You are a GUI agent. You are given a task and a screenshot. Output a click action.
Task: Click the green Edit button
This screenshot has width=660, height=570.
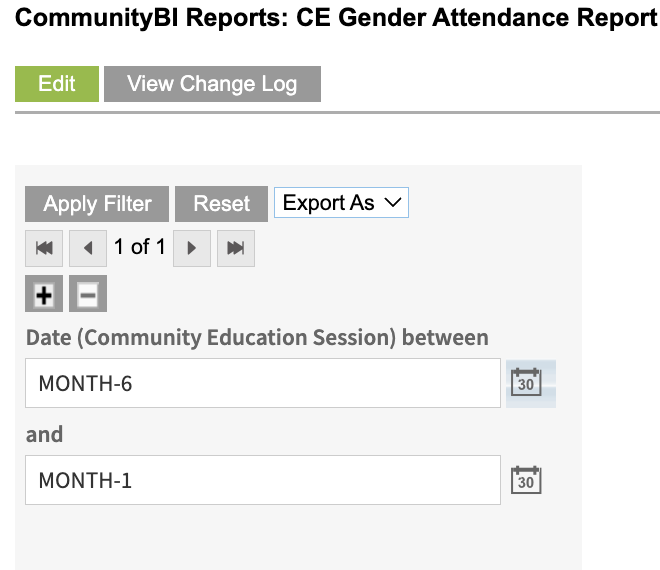point(57,84)
